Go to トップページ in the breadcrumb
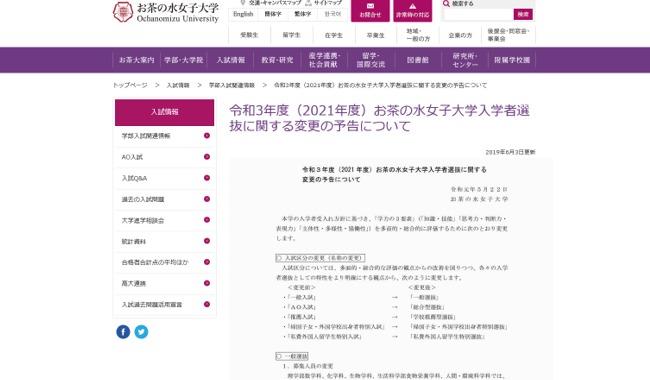Screen dimensions: 650x380 click(x=130, y=85)
